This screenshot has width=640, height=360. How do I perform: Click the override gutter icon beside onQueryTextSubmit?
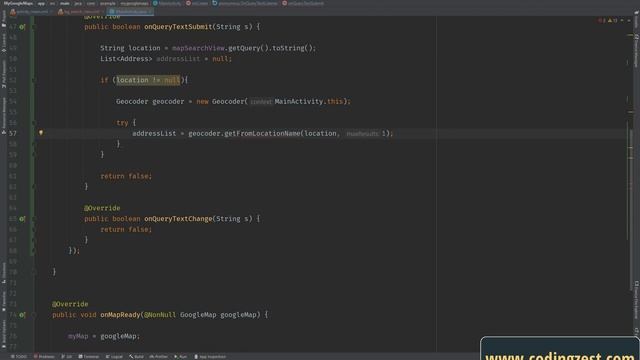coord(22,27)
